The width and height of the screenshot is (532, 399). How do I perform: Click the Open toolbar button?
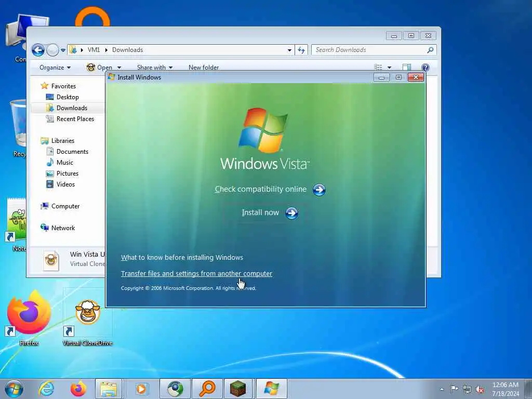point(99,68)
